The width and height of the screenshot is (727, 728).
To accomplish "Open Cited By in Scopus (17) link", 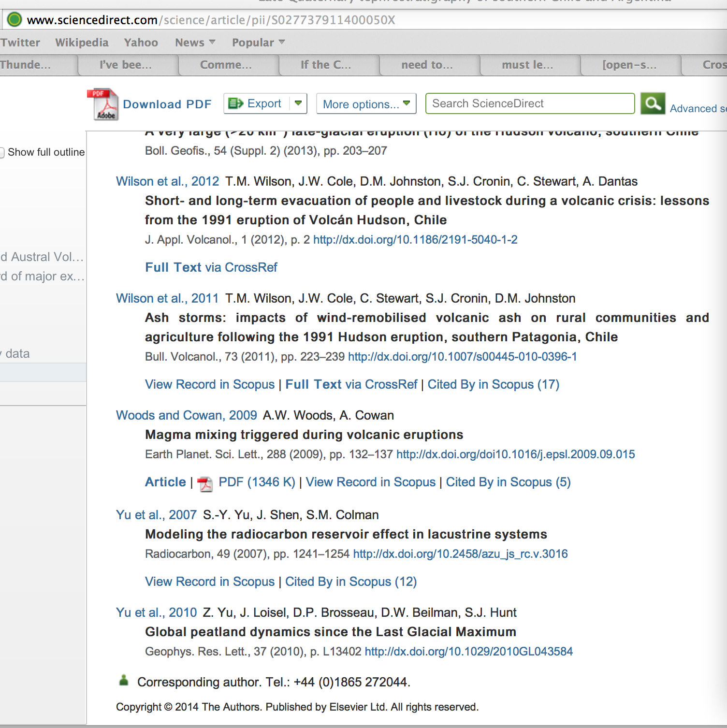I will 493,384.
